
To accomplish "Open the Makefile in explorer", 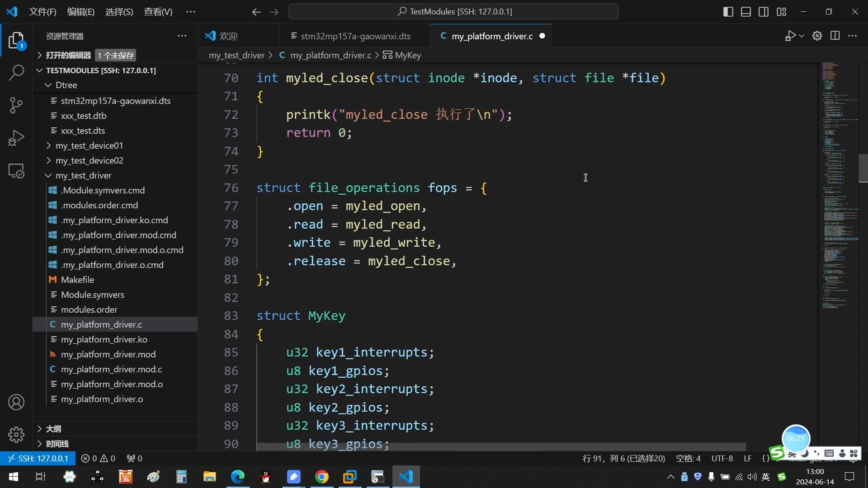I will [115, 280].
